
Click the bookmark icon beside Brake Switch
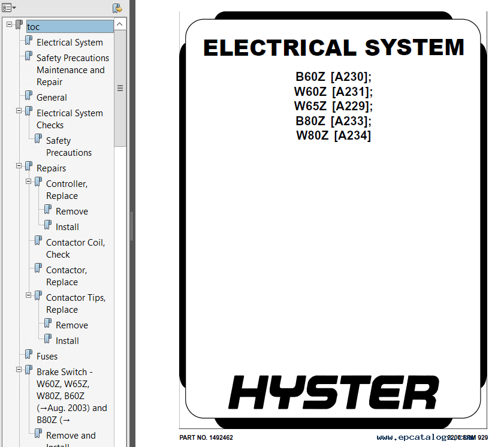pos(29,370)
